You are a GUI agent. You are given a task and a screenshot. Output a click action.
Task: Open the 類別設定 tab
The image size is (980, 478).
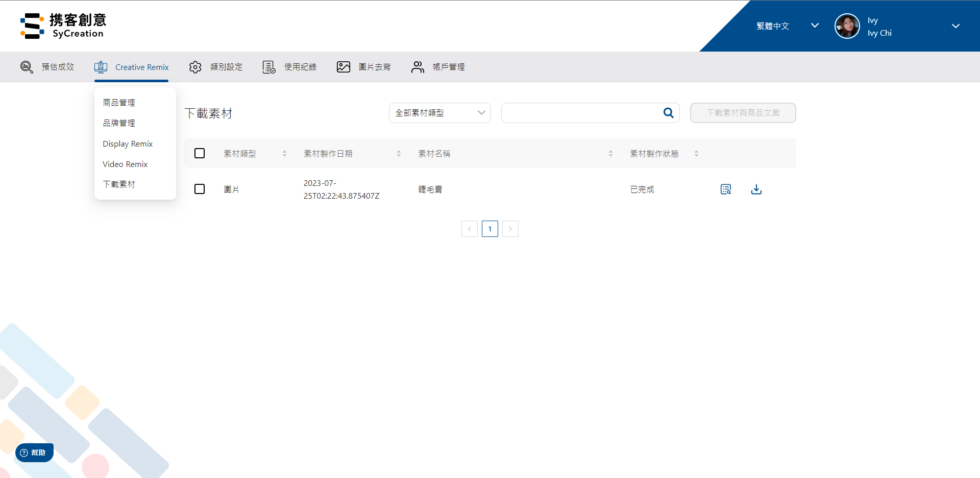pos(215,67)
